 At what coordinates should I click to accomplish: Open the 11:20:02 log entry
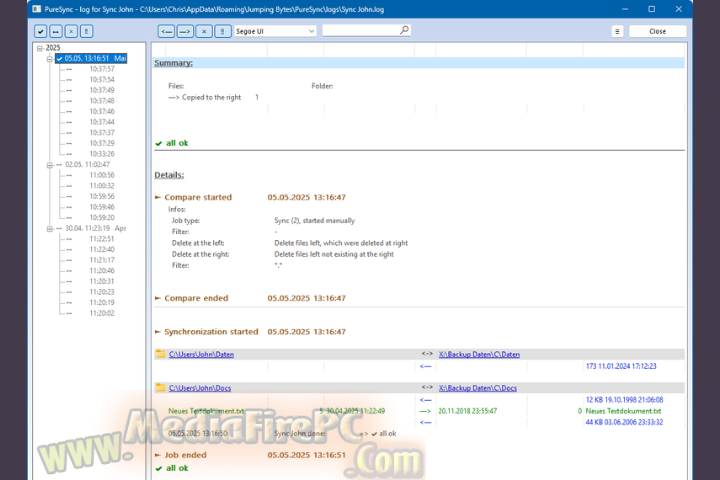[102, 313]
